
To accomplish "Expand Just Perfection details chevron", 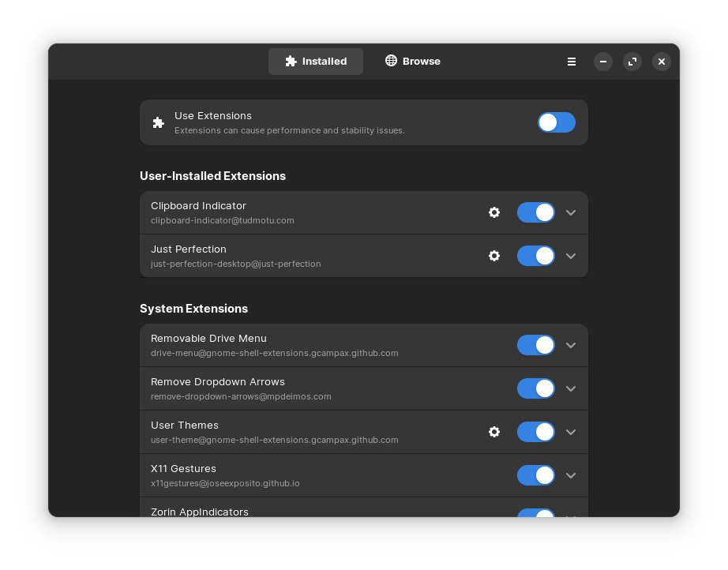I will tap(571, 257).
